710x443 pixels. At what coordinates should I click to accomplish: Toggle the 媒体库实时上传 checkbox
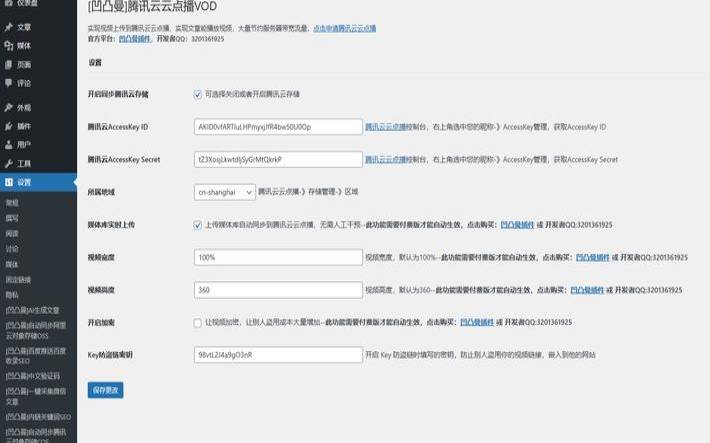point(197,225)
